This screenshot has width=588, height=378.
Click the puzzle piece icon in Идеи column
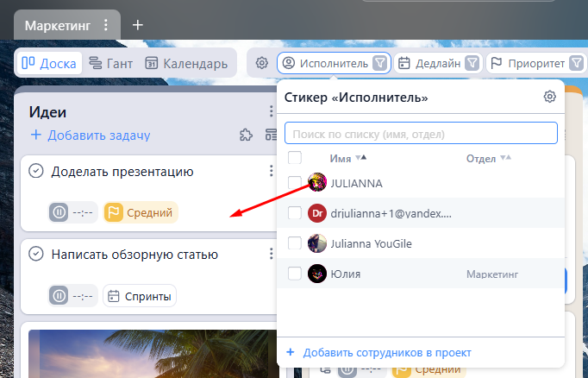(x=246, y=135)
